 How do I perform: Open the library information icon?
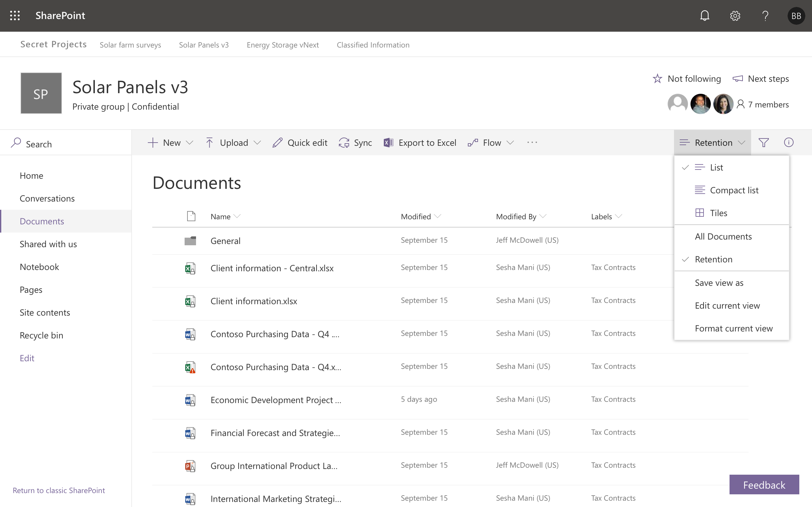[x=789, y=142]
